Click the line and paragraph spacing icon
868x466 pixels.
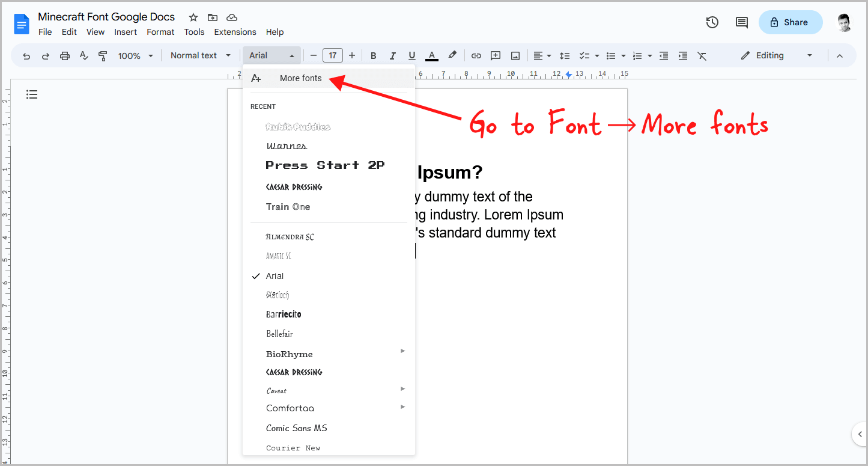click(x=565, y=56)
